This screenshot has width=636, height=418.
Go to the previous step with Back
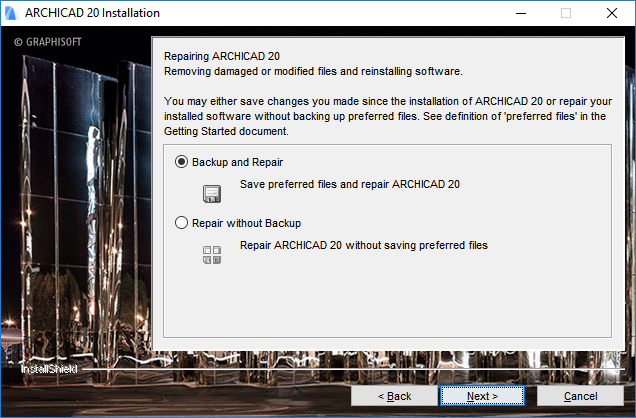[x=394, y=396]
